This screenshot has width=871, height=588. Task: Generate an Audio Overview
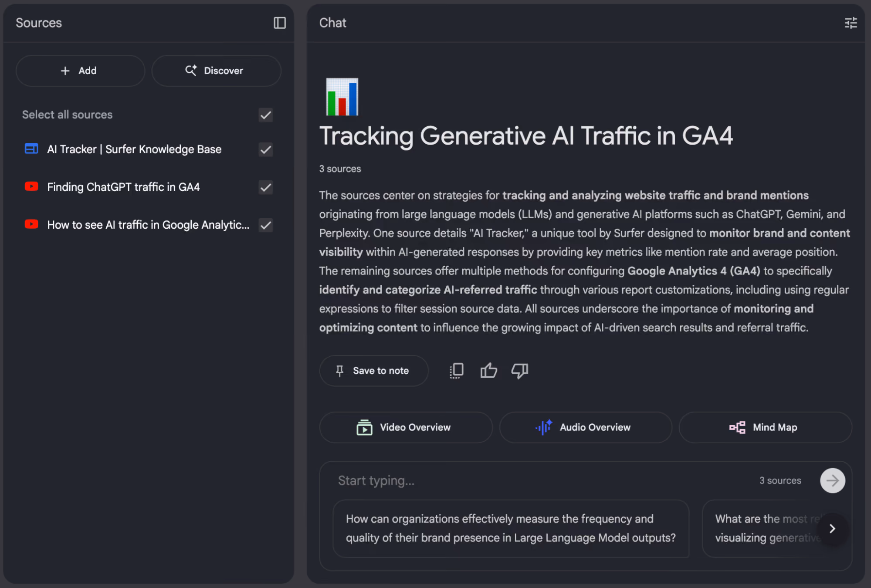tap(586, 427)
